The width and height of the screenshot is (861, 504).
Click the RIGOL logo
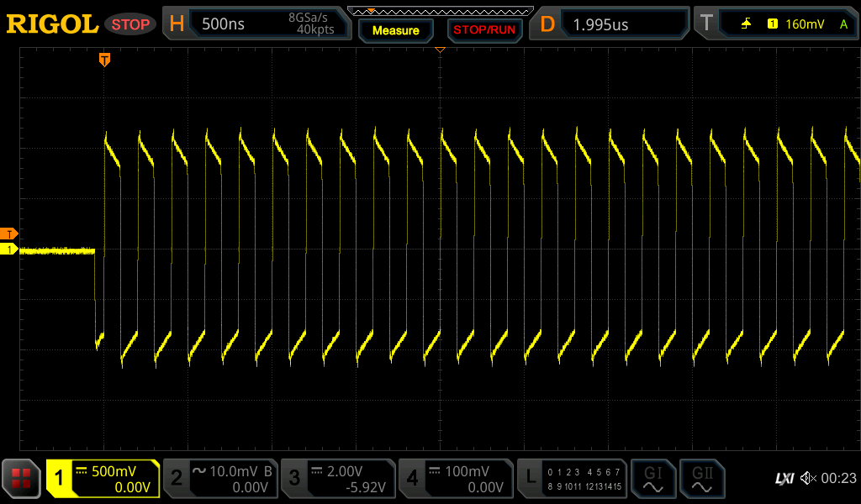coord(52,24)
